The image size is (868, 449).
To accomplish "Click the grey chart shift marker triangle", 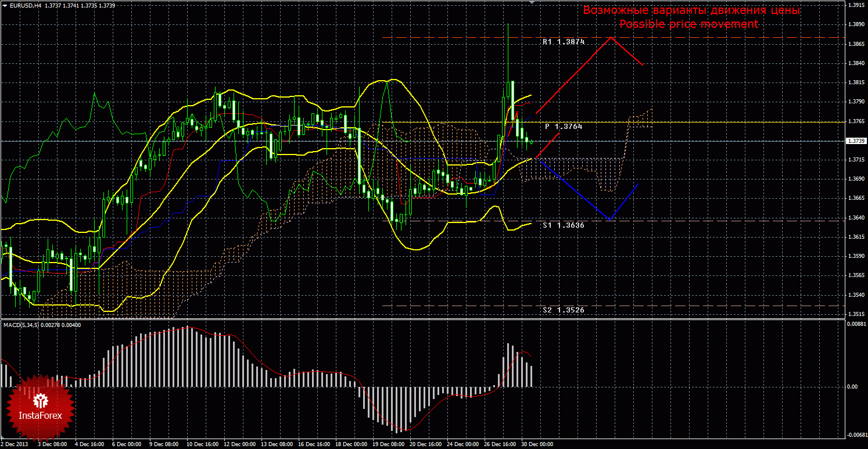I will (x=532, y=2).
